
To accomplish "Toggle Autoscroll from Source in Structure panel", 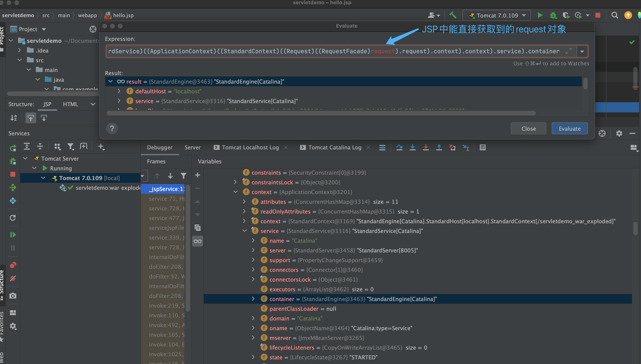I will tap(44, 118).
